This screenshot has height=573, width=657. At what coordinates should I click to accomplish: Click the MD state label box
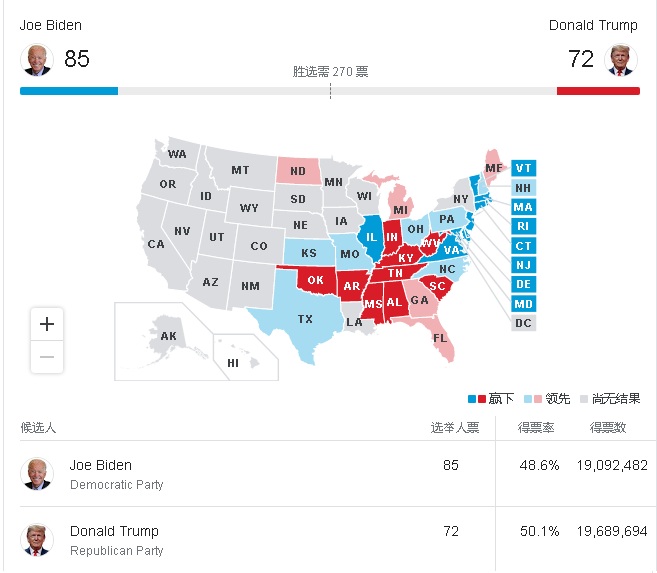(523, 304)
